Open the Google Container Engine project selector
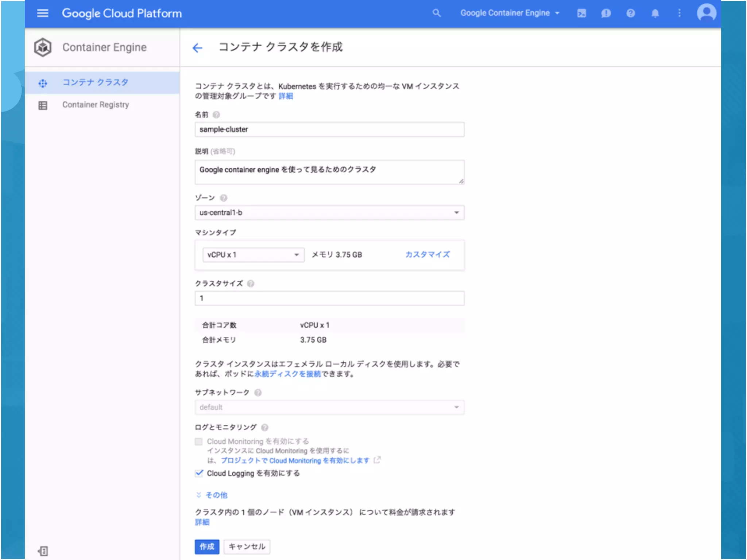747x560 pixels. [x=510, y=13]
